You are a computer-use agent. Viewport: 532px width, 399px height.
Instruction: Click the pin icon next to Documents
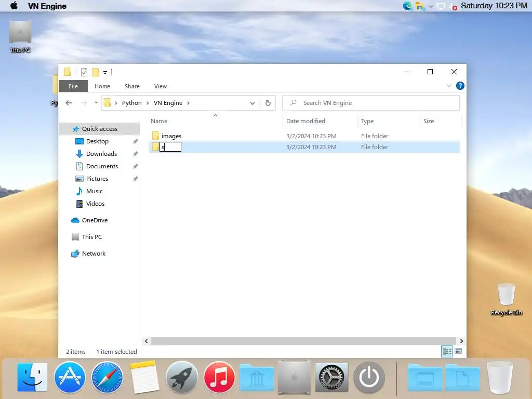pyautogui.click(x=136, y=166)
